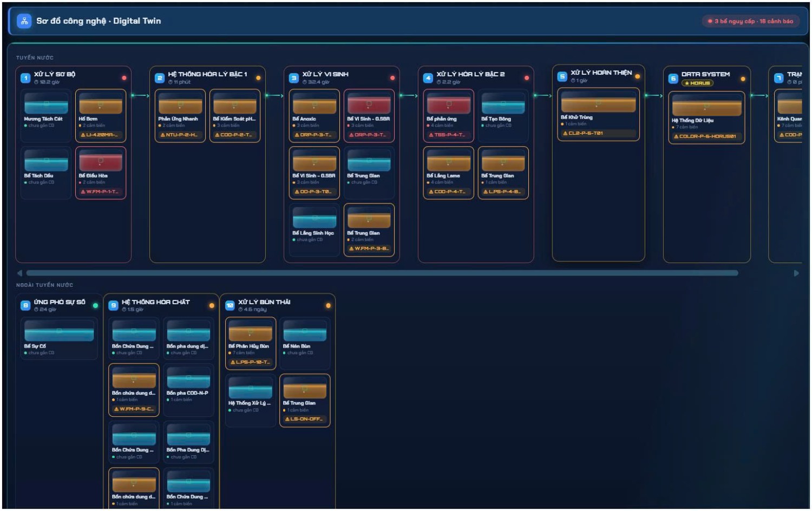This screenshot has height=511, width=812.
Task: Open the LPS-P-4-B alarm chip
Action: tap(503, 192)
